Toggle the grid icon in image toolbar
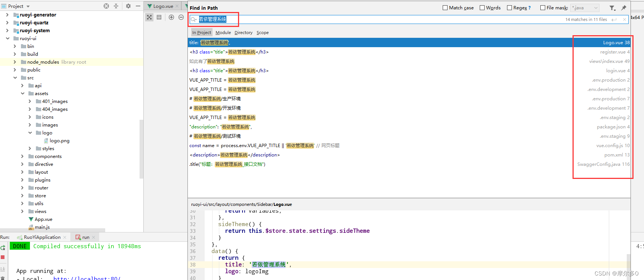The height and width of the screenshot is (280, 644). click(x=159, y=17)
